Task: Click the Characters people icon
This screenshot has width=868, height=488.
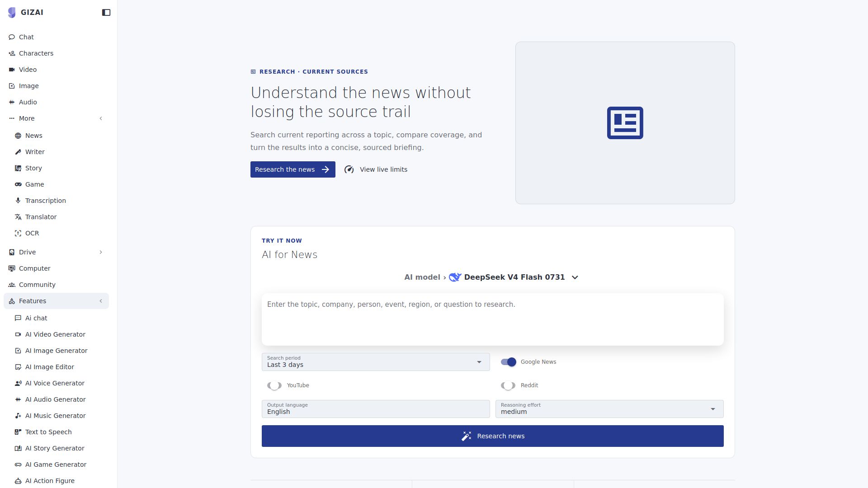Action: [12, 53]
